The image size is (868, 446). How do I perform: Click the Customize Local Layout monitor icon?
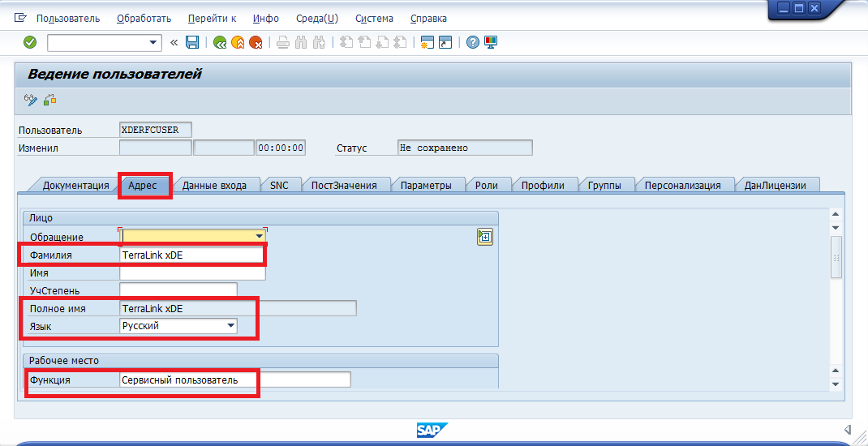[491, 42]
